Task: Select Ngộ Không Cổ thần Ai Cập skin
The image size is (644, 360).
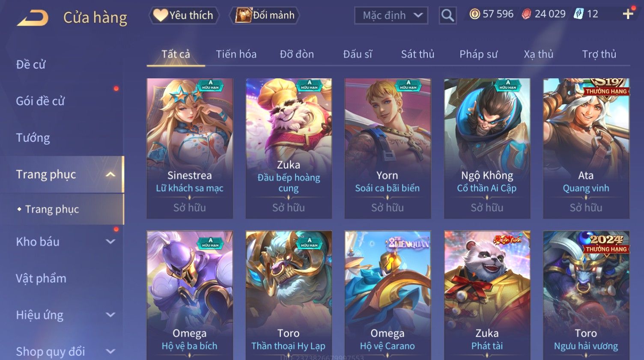Action: pos(487,148)
